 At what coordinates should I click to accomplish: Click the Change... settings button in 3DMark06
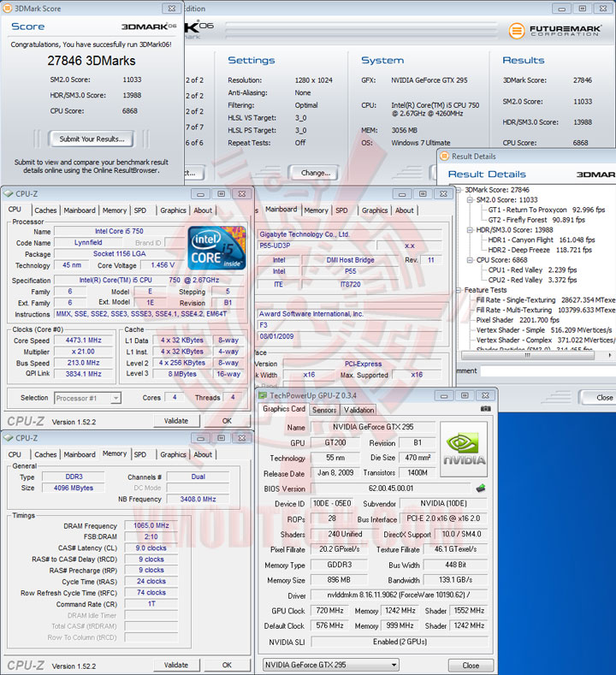(315, 173)
